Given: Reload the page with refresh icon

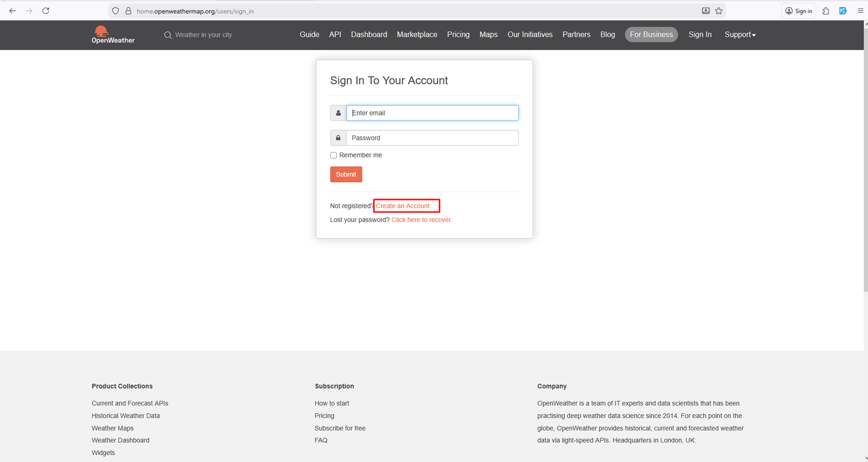Looking at the screenshot, I should click(46, 11).
